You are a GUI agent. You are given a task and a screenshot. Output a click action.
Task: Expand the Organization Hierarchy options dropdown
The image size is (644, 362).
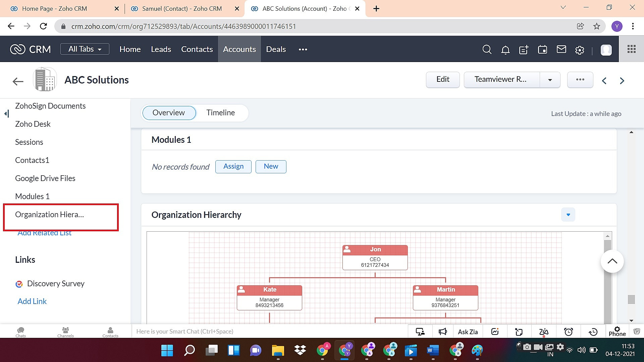(x=568, y=215)
